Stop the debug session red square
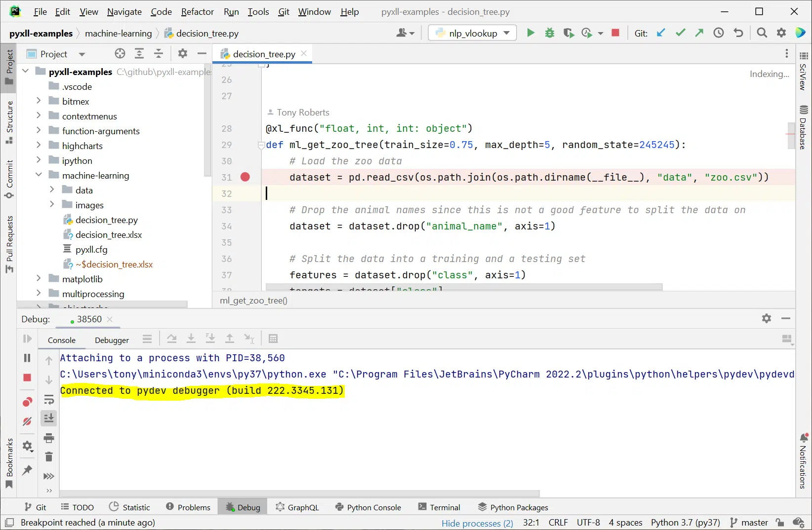The height and width of the screenshot is (530, 812). pos(27,378)
